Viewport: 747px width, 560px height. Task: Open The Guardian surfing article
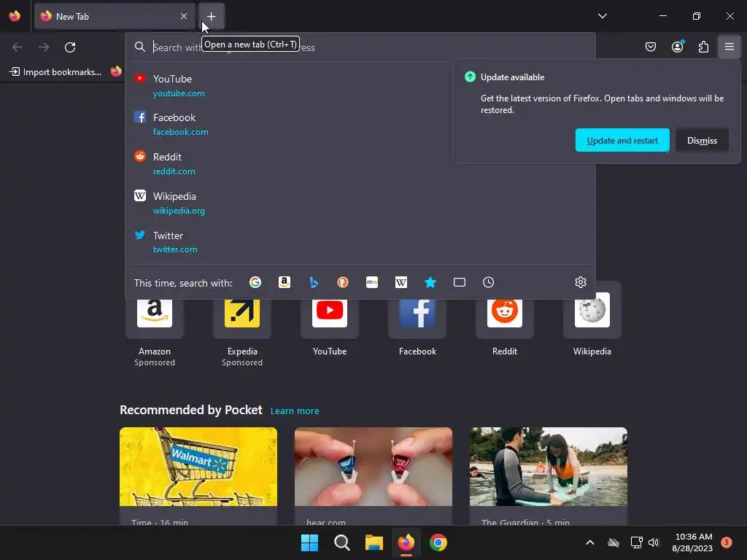pos(549,476)
